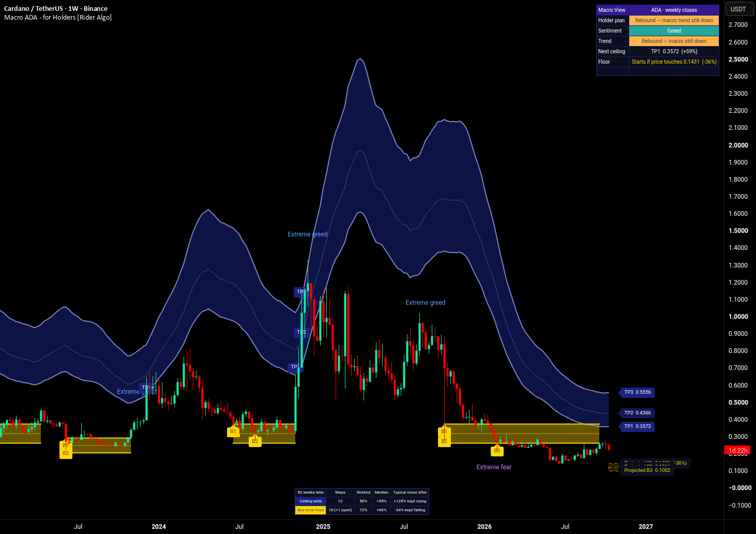Select the blue Ceiling sells cell
756x534 pixels.
[x=311, y=501]
